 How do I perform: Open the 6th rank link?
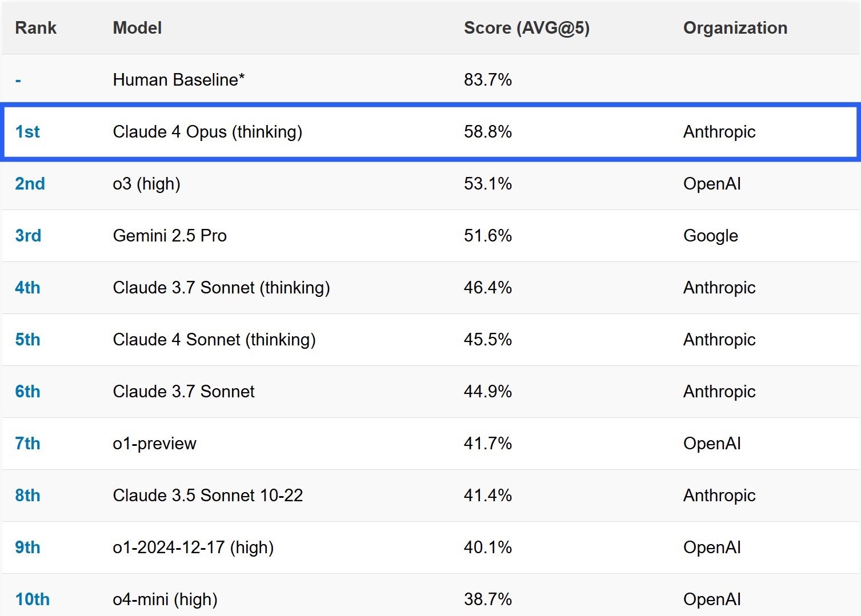point(27,392)
